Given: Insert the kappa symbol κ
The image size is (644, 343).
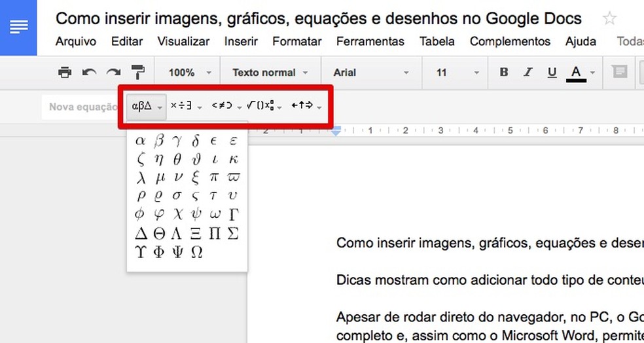Looking at the screenshot, I should coord(233,159).
